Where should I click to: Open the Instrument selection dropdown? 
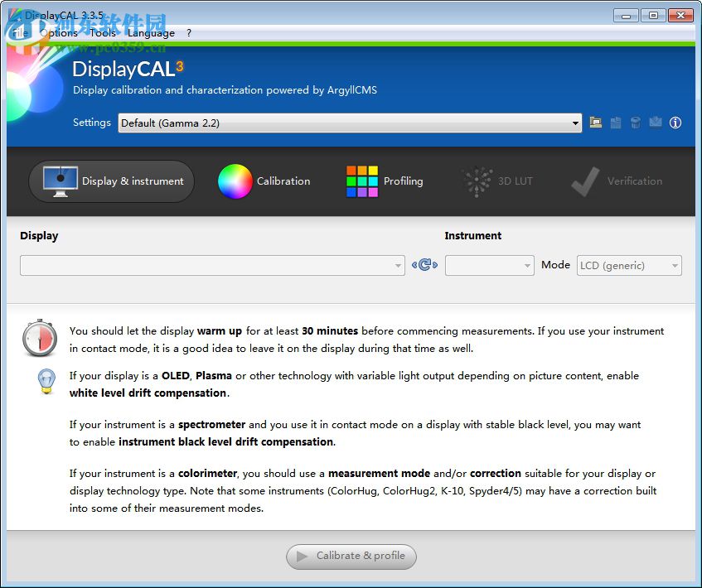[489, 265]
